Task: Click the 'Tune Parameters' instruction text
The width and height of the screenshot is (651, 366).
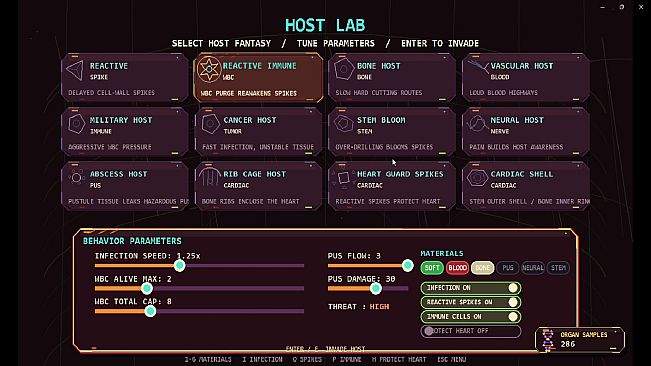Action: point(335,44)
